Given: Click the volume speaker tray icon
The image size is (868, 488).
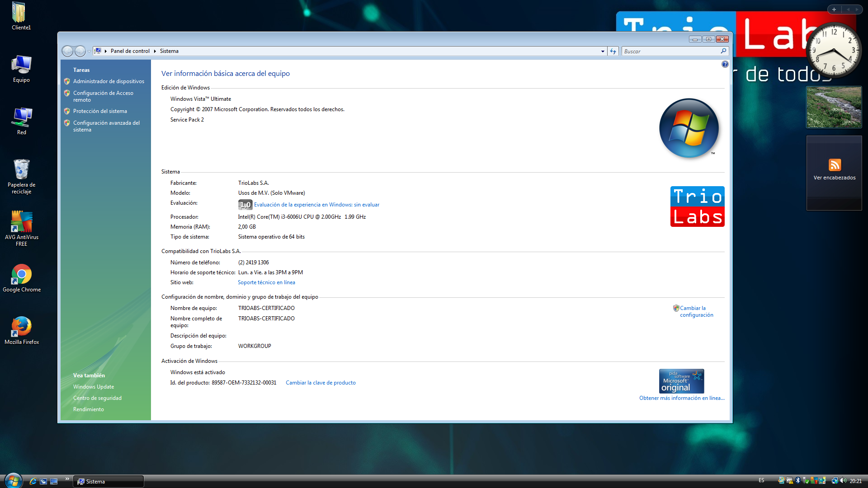Looking at the screenshot, I should click(x=843, y=480).
